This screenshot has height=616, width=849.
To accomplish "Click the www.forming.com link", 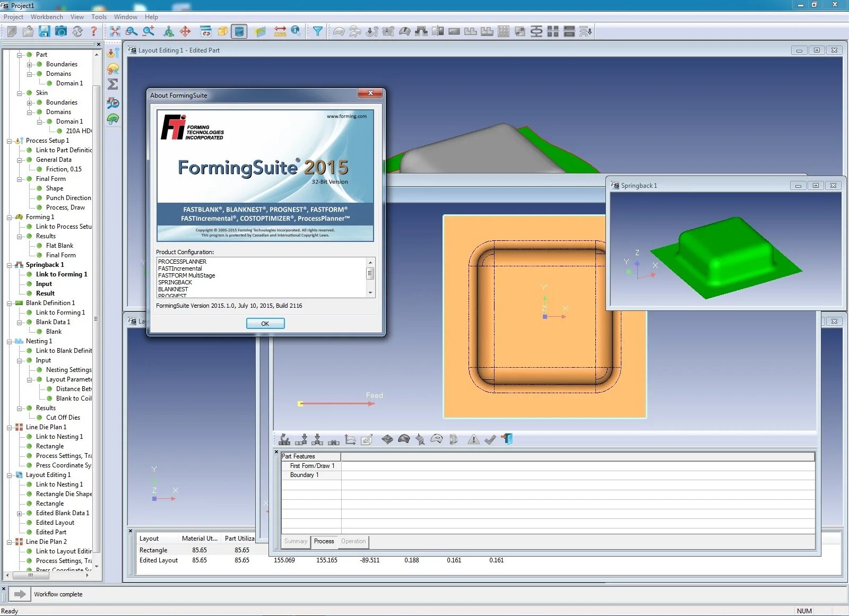I will tap(346, 116).
